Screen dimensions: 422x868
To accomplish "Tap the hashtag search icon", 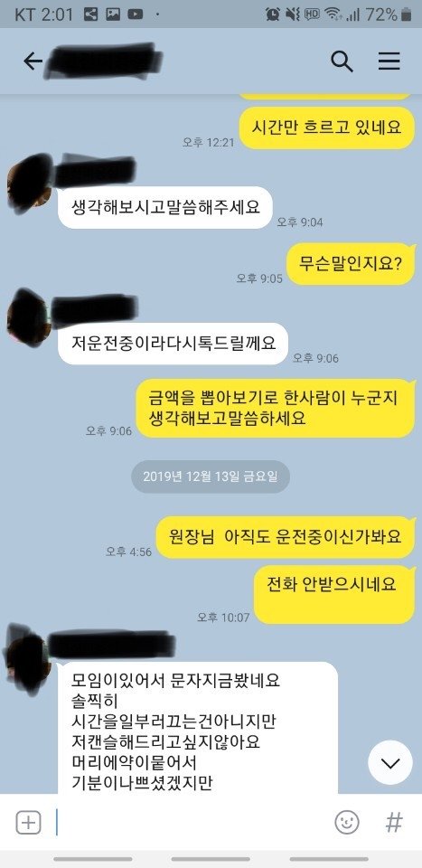I will pyautogui.click(x=393, y=822).
